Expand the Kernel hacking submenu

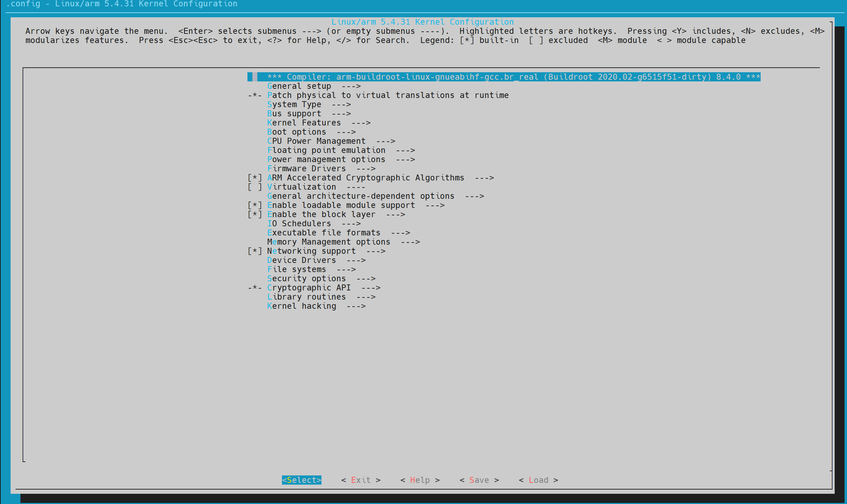click(x=316, y=306)
